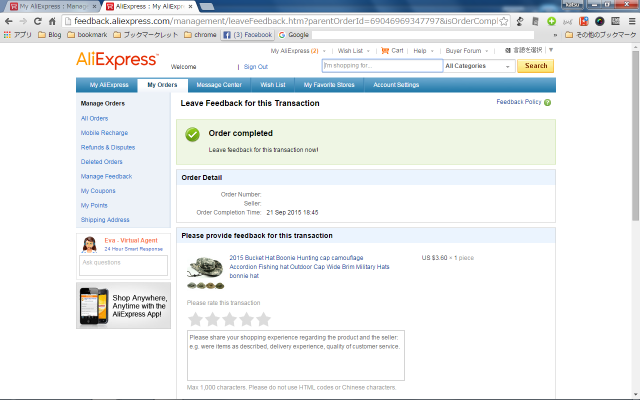The height and width of the screenshot is (400, 640).
Task: Open Deleted Orders link
Action: coord(101,162)
